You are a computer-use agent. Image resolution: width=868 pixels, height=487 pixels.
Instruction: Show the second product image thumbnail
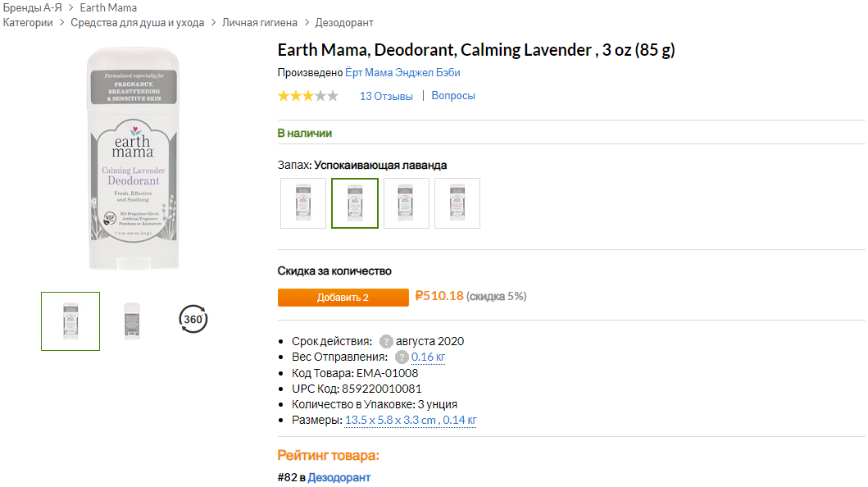[132, 321]
